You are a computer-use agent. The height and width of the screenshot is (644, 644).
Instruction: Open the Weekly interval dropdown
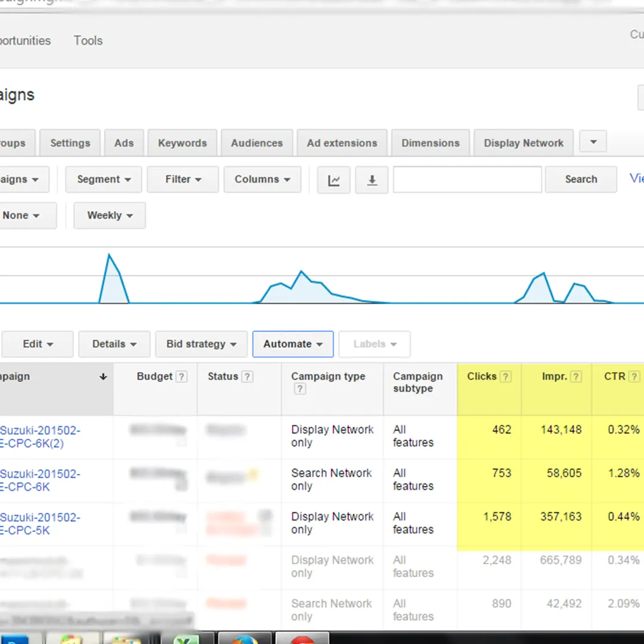(x=110, y=216)
